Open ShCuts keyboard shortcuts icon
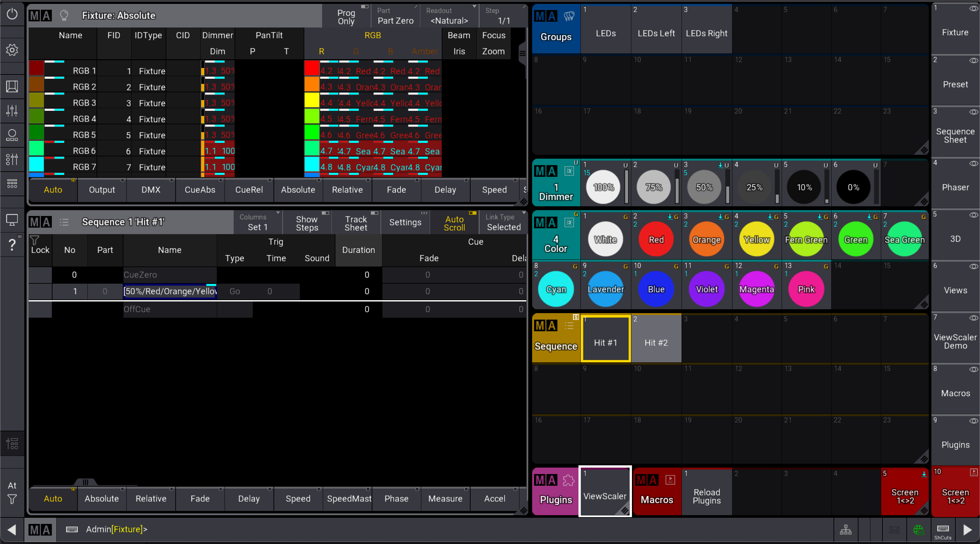980x544 pixels. (943, 531)
